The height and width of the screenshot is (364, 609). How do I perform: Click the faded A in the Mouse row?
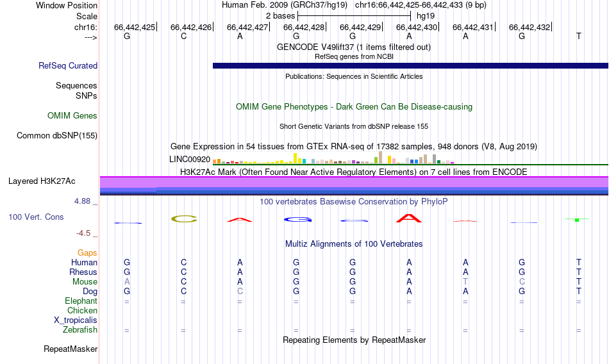point(127,281)
